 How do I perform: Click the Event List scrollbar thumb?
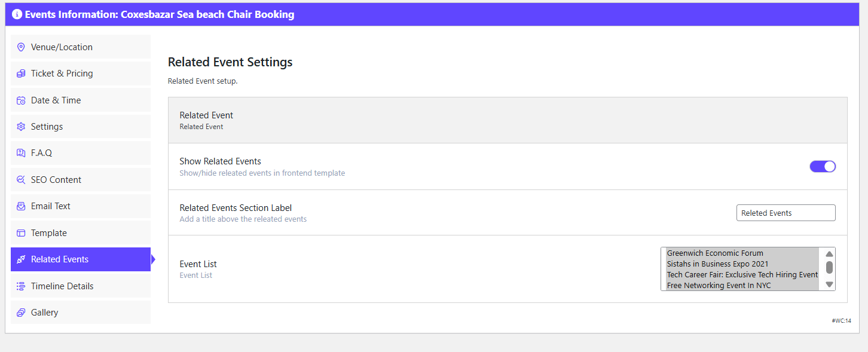pos(829,267)
